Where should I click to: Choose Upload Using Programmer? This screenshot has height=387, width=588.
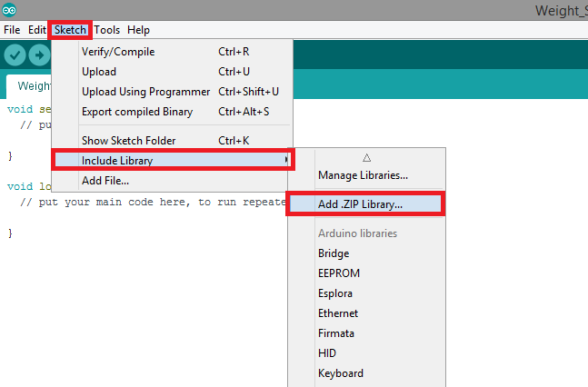click(145, 92)
